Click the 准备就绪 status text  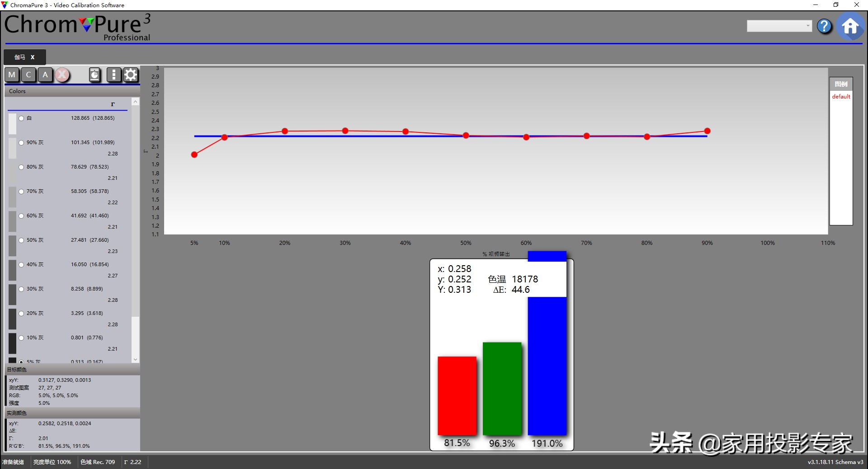click(x=13, y=462)
